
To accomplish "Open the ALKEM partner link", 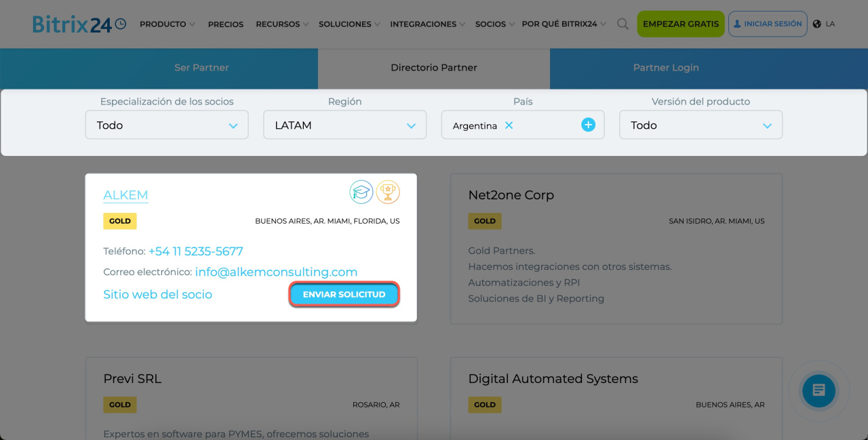I will pos(125,195).
